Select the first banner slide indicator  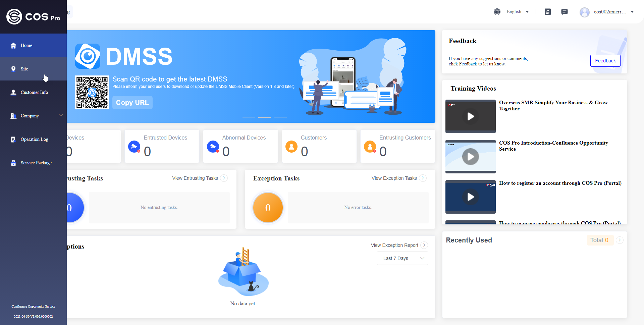click(x=249, y=117)
